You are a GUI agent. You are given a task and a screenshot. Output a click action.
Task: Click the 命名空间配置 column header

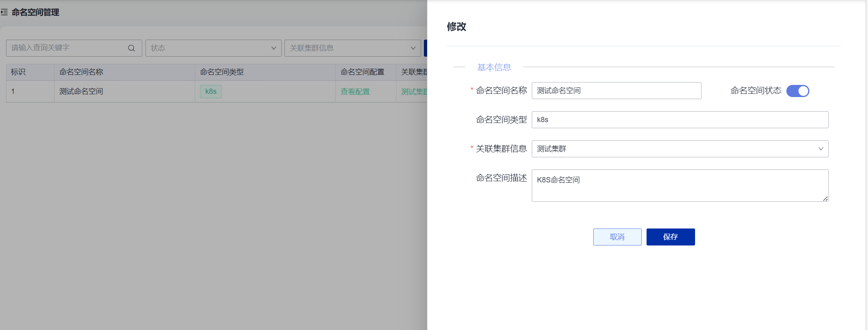tap(366, 72)
